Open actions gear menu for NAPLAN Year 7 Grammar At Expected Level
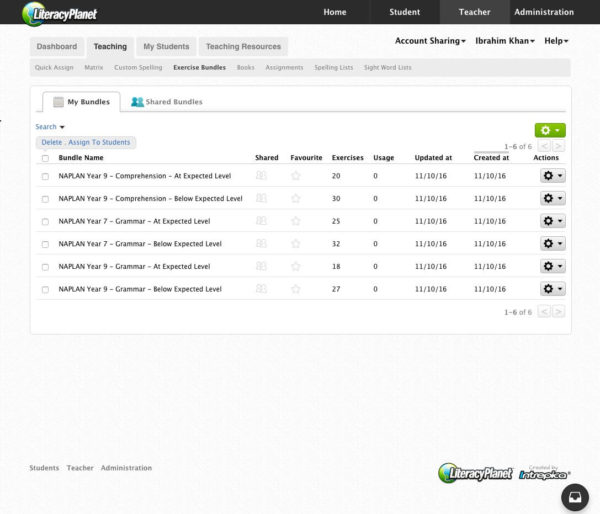The width and height of the screenshot is (600, 514). point(552,221)
